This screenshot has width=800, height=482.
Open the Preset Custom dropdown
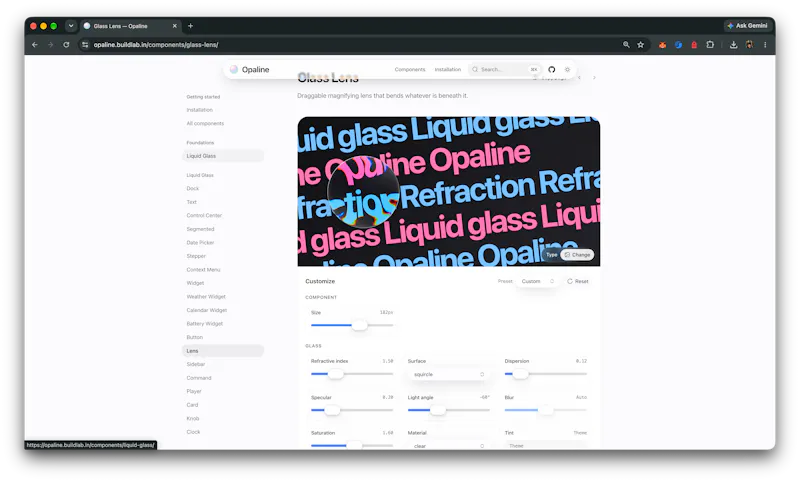click(x=537, y=281)
